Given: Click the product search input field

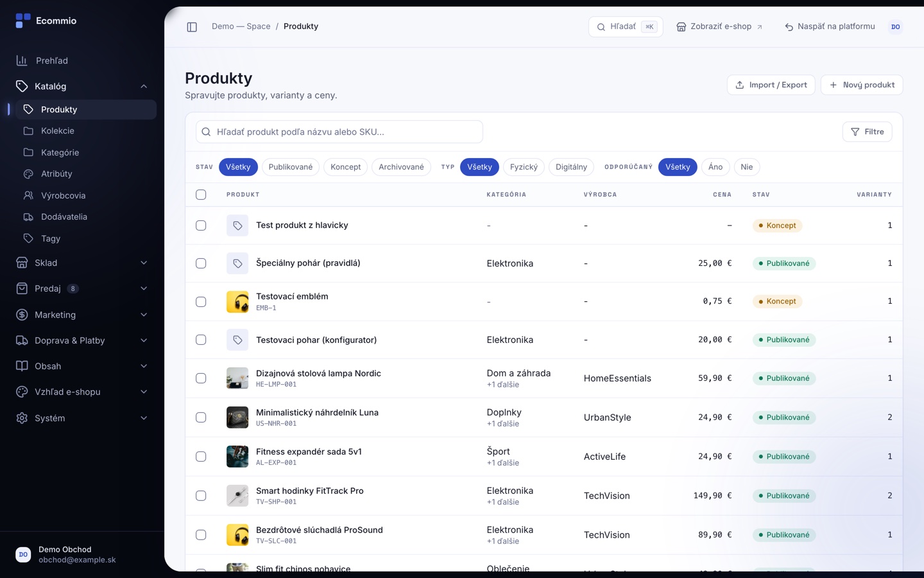Looking at the screenshot, I should (339, 132).
